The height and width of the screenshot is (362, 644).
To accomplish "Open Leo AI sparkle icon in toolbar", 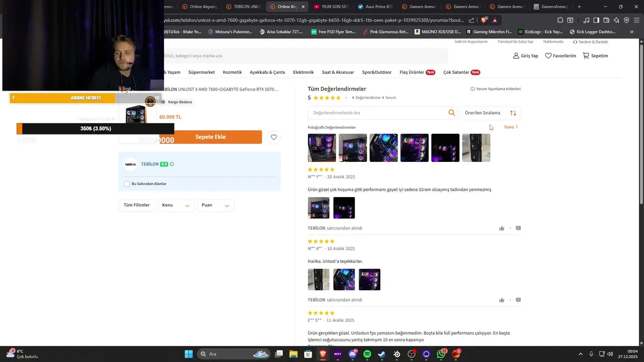I will 616,20.
